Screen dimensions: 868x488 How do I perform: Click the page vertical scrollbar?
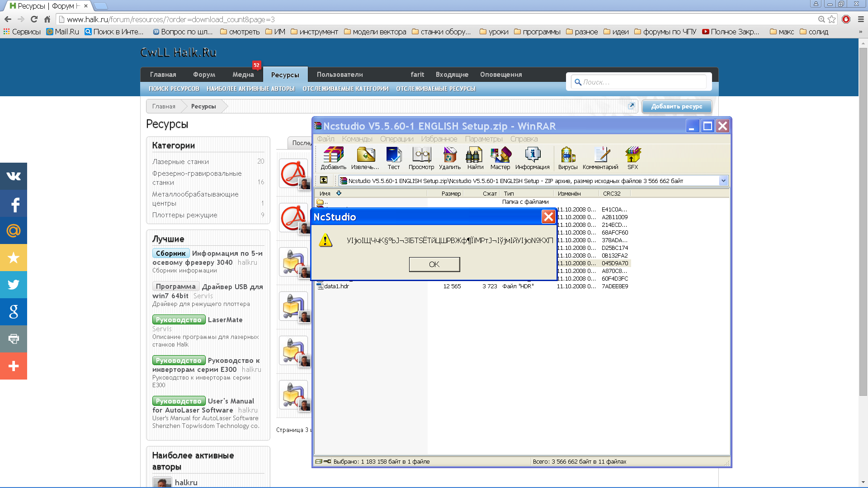[863, 221]
